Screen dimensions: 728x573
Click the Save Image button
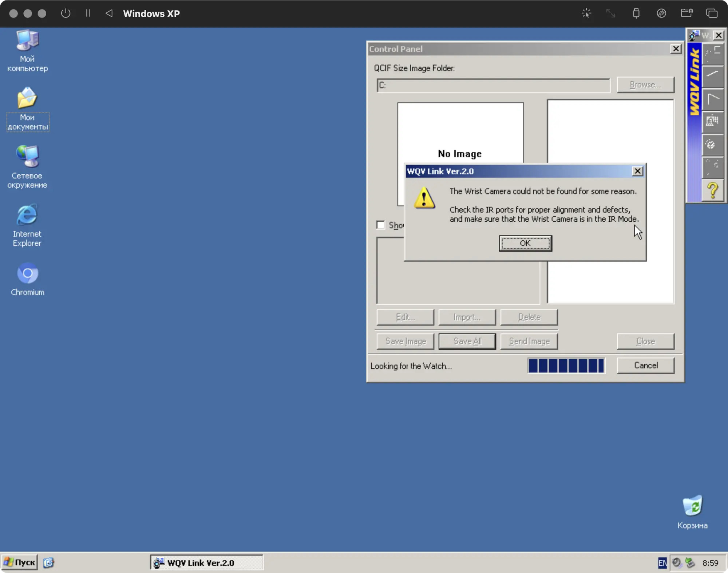click(405, 341)
